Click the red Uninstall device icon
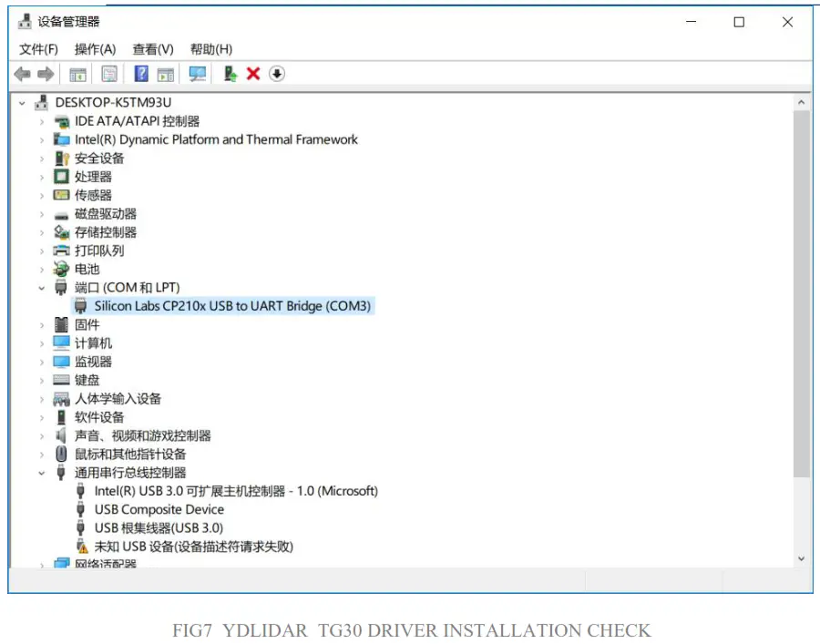The image size is (820, 644). [252, 73]
